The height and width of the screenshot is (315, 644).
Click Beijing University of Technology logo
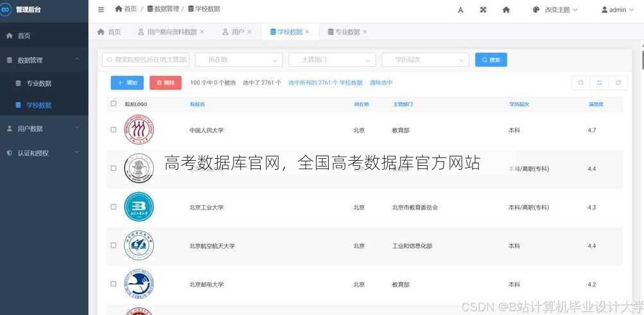tap(139, 207)
